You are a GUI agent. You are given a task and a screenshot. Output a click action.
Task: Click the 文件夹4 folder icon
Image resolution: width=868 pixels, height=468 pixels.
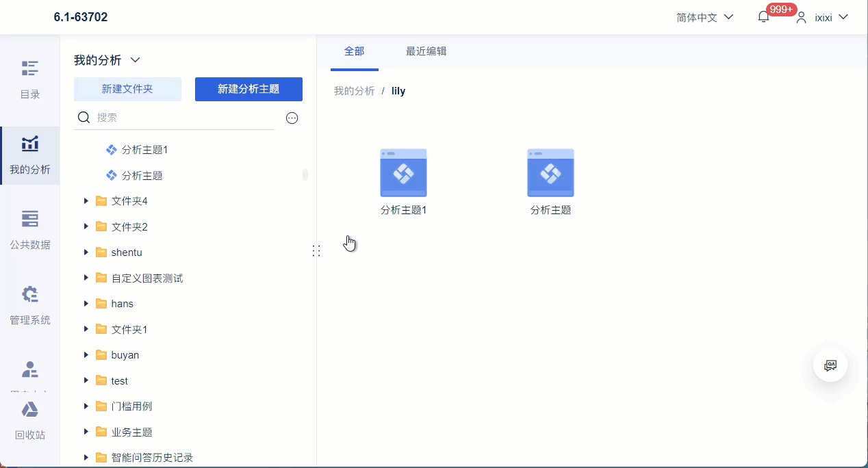(x=101, y=201)
